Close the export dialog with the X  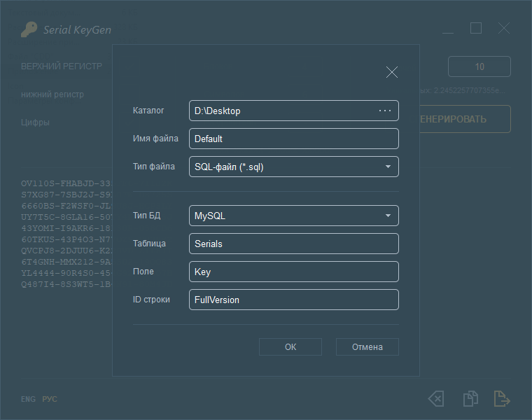pyautogui.click(x=392, y=72)
